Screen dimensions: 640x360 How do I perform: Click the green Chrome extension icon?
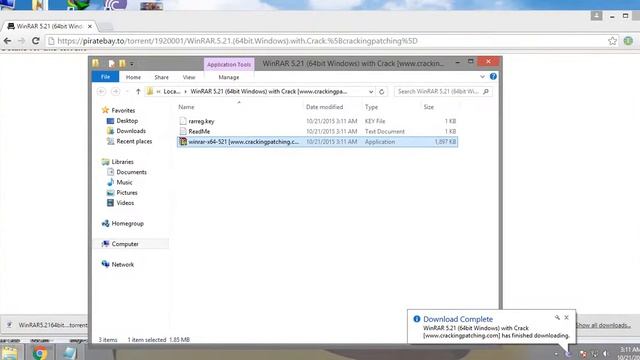[x=628, y=41]
